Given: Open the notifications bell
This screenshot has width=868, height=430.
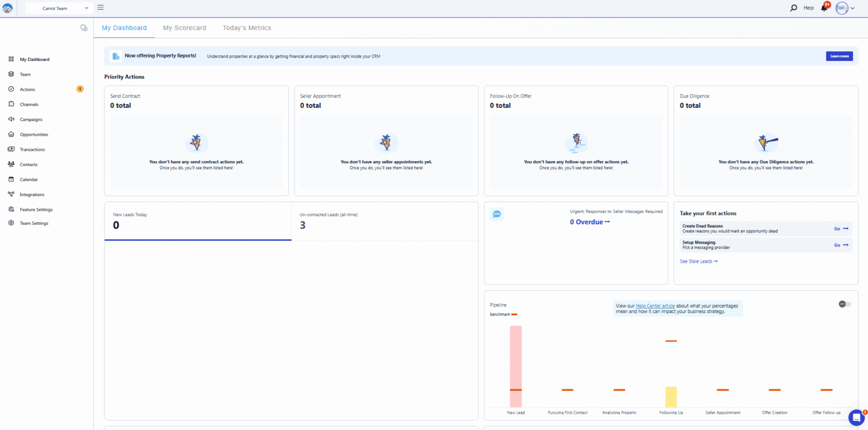Looking at the screenshot, I should coord(824,8).
